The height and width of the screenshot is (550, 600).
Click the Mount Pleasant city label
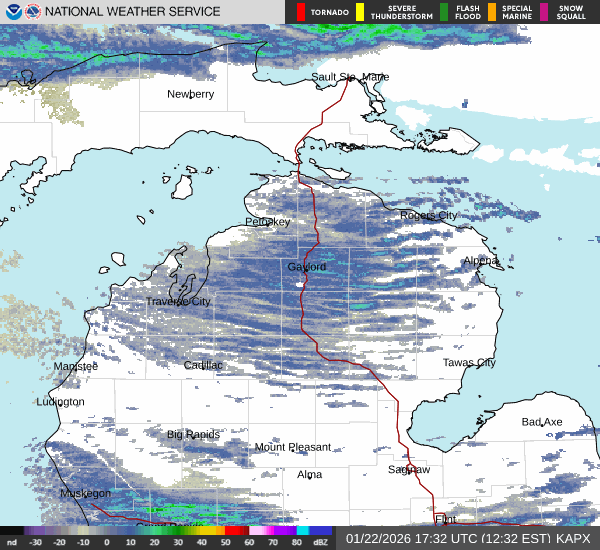292,447
